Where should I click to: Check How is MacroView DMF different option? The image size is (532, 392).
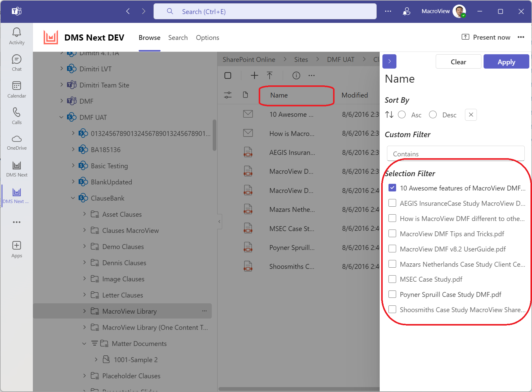tap(392, 218)
